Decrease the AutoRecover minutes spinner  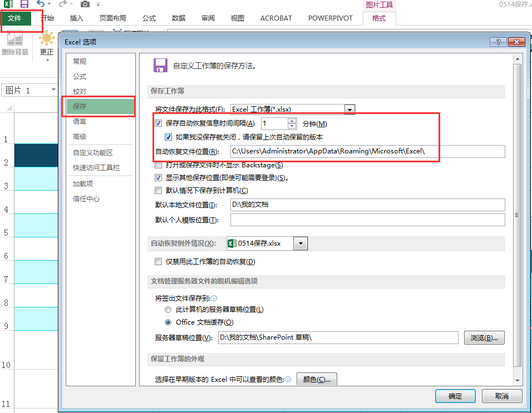coord(292,126)
